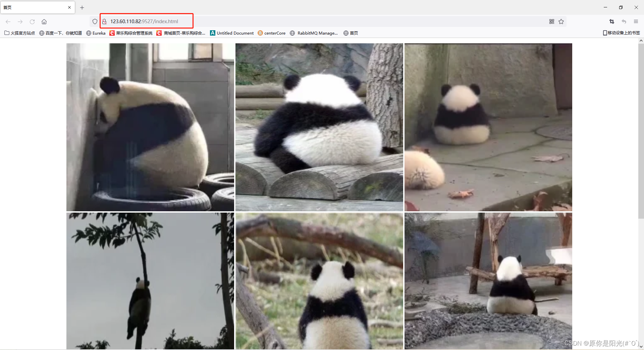This screenshot has height=350, width=644.
Task: Minimize the browser window
Action: 605,7
